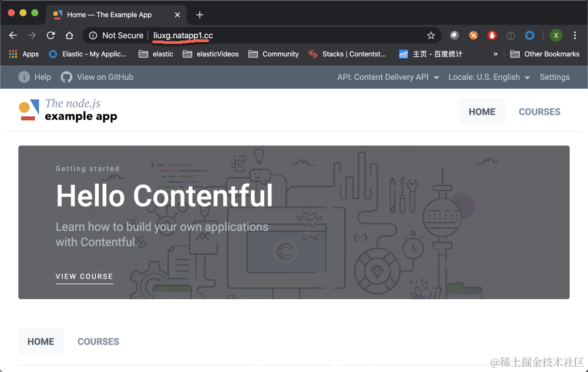Image resolution: width=588 pixels, height=372 pixels.
Task: Open the Elastic - My Applic... bookmark
Action: point(88,54)
